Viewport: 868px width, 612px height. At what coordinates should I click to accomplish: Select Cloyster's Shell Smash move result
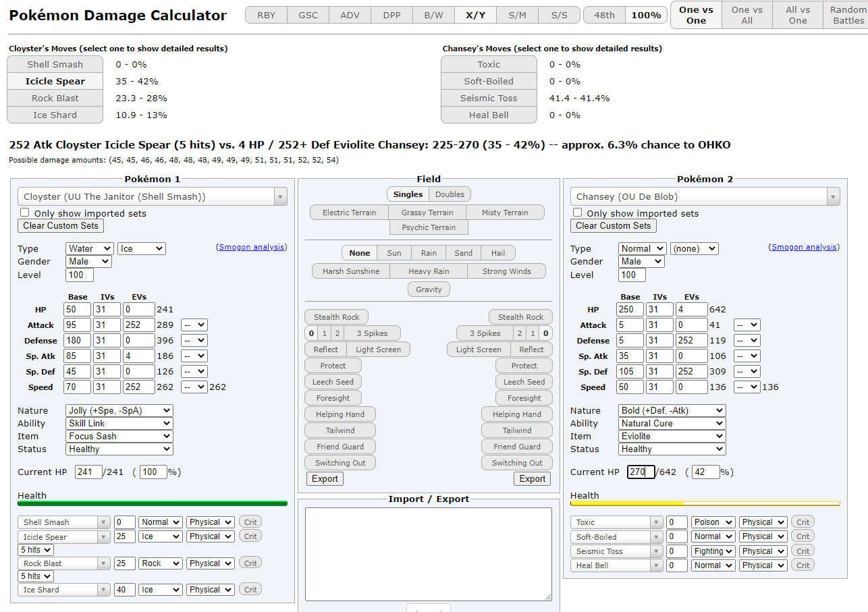point(55,64)
